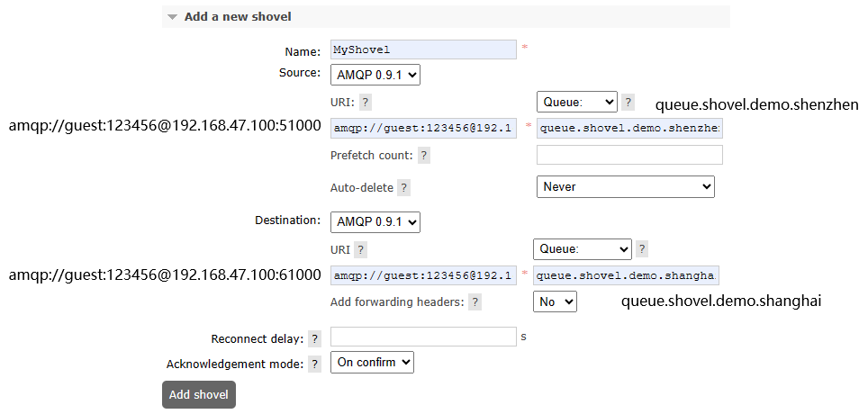Change Acknowledgement mode On confirm dropdown
The height and width of the screenshot is (414, 868).
[x=372, y=363]
